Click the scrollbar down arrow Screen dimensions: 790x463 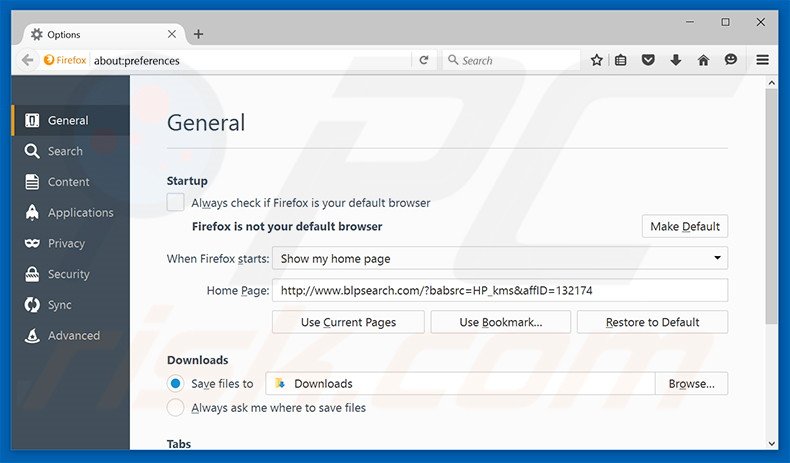tap(771, 443)
